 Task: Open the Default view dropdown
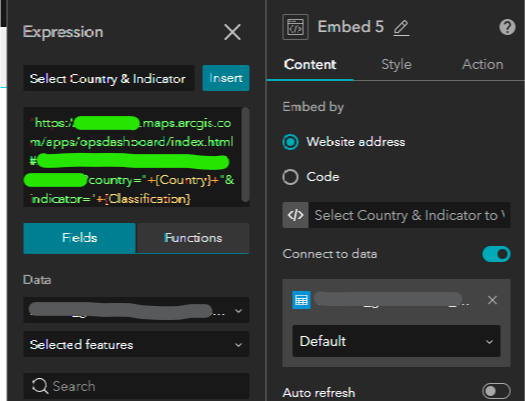click(x=396, y=341)
